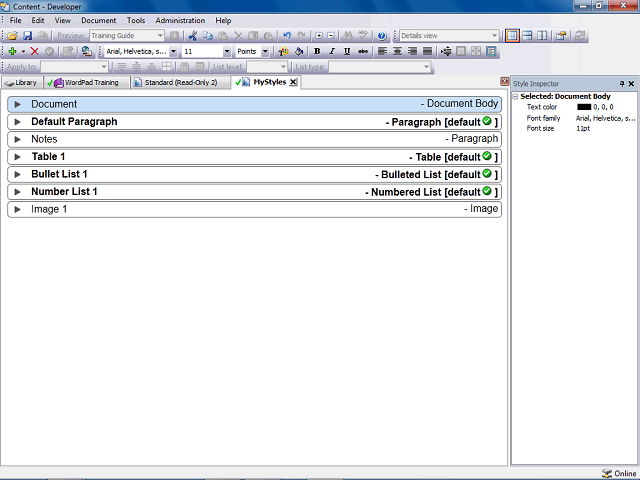Center align text
The height and width of the screenshot is (480, 640).
point(397,51)
